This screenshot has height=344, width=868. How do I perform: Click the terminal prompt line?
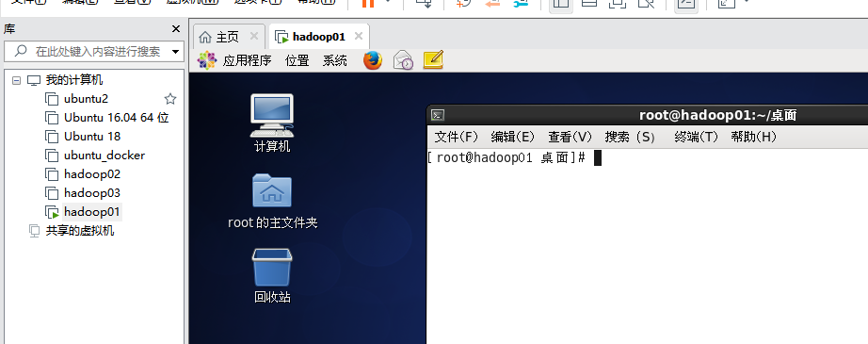click(514, 158)
